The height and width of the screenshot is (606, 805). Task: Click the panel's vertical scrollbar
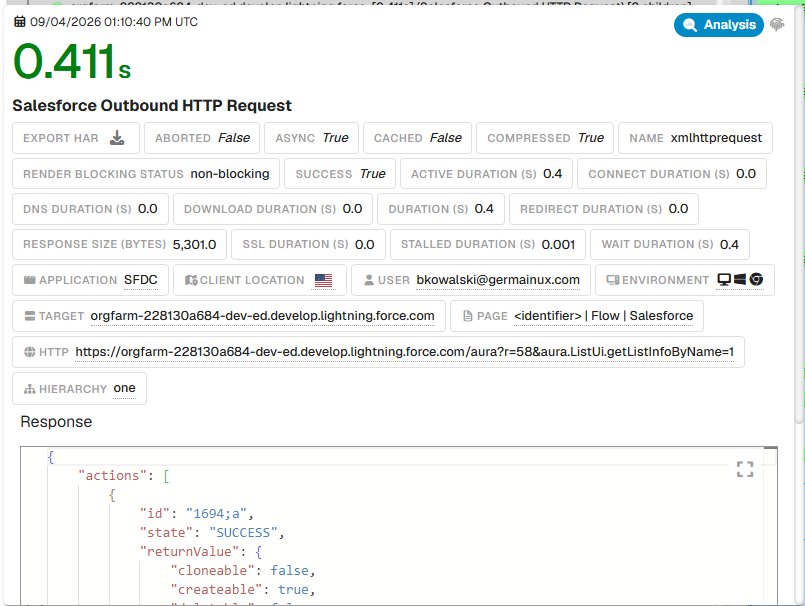(799, 216)
